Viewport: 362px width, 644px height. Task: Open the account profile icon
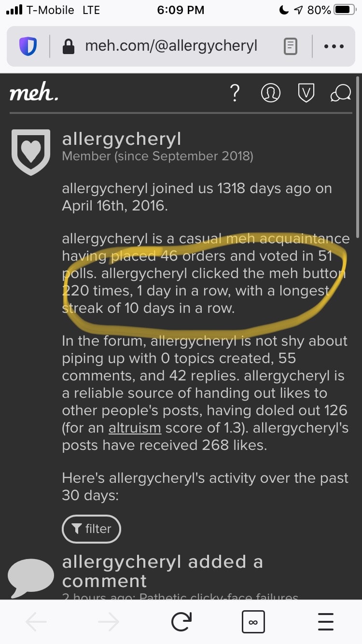coord(270,93)
